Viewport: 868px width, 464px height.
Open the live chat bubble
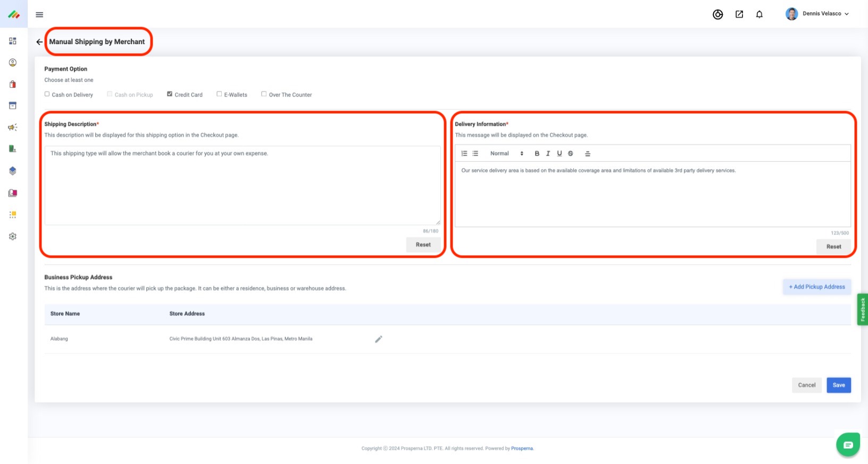[x=848, y=445]
